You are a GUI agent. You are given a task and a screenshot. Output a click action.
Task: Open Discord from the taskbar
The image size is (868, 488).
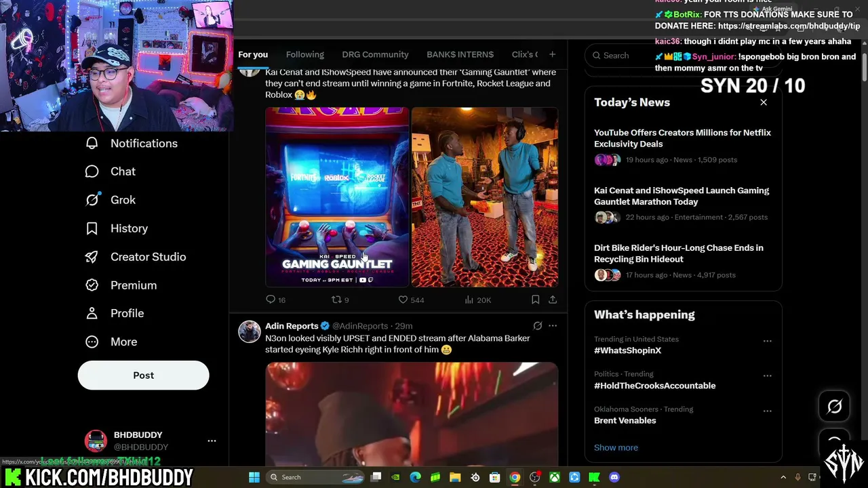coord(614,477)
